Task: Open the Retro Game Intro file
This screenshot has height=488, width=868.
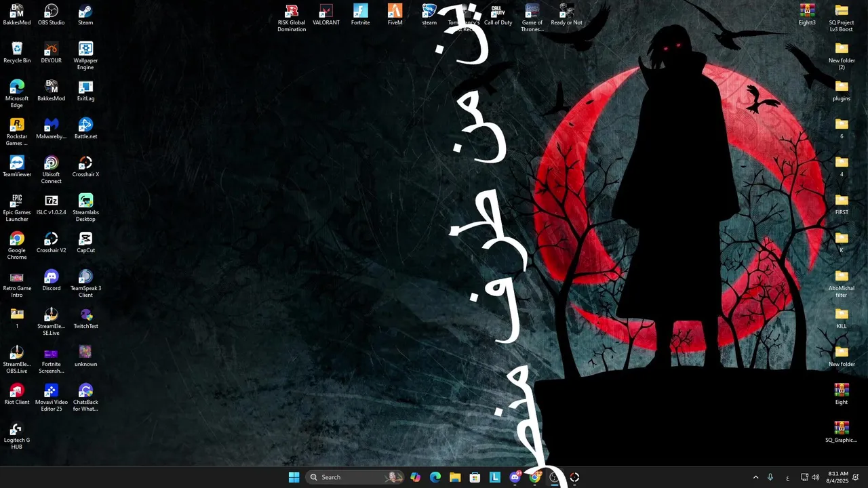Action: tap(17, 284)
